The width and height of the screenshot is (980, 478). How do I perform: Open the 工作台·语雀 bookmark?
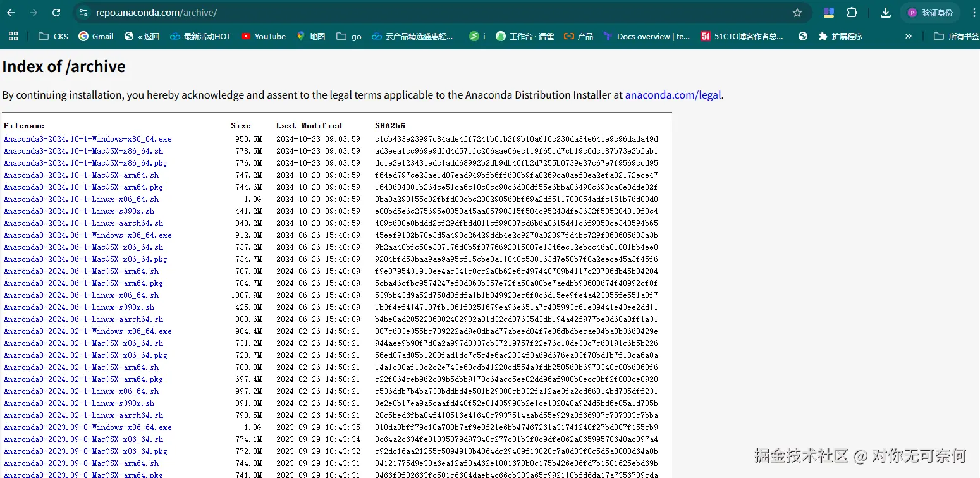pyautogui.click(x=525, y=36)
